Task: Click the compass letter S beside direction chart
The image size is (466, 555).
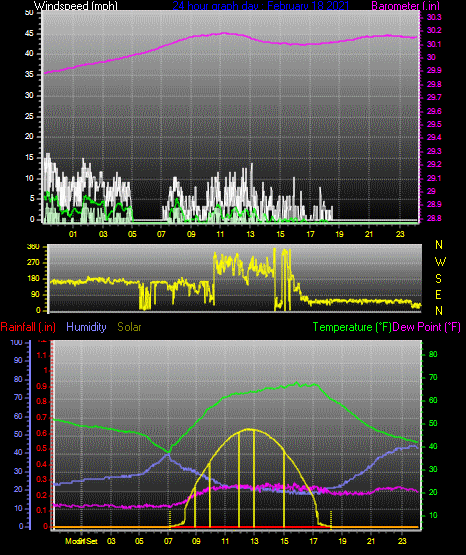Action: (438, 279)
